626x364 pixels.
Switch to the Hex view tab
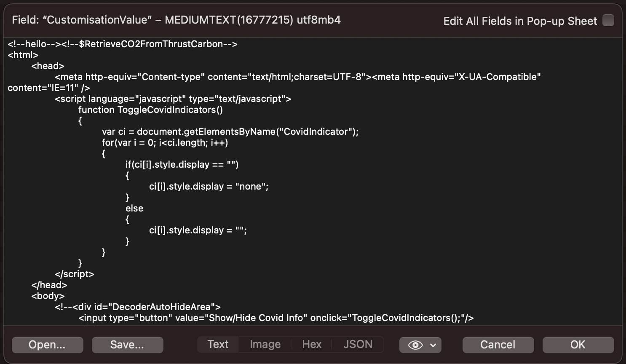tap(311, 344)
